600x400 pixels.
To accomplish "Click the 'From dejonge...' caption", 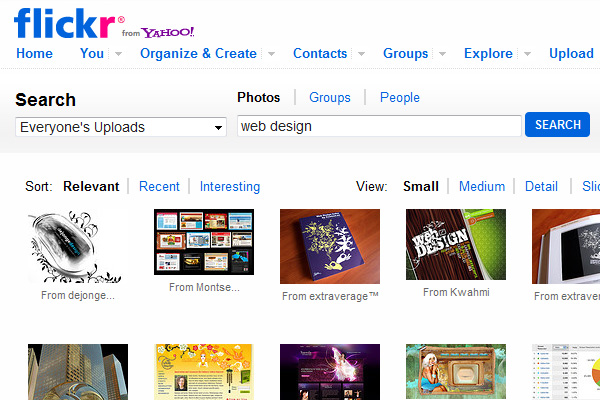I will 78,296.
